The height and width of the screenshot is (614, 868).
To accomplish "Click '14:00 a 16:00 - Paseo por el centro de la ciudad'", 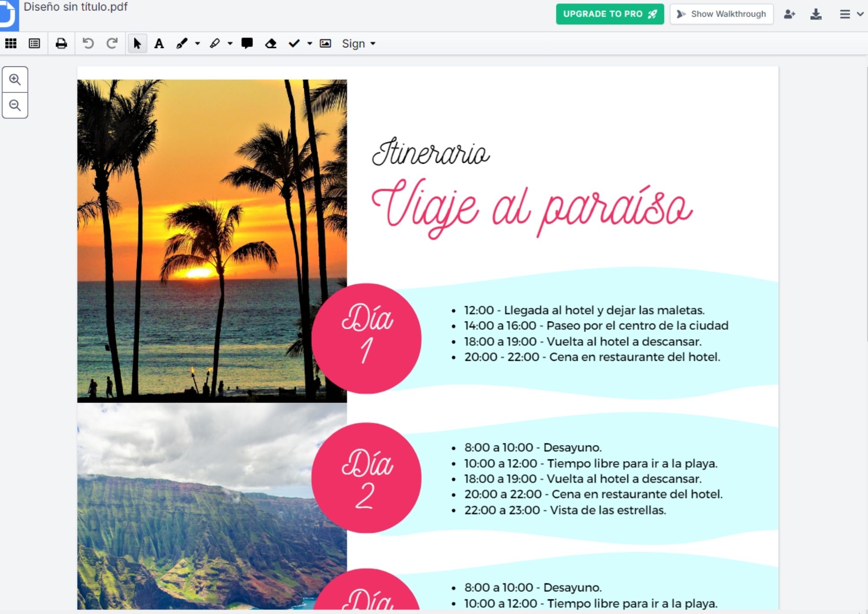I will tap(596, 326).
